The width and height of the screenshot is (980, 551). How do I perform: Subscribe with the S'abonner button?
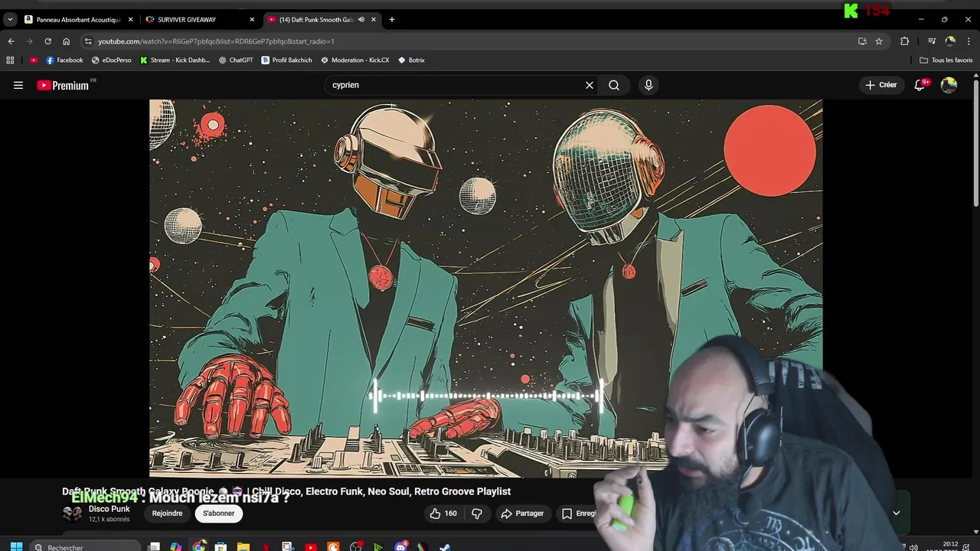(219, 514)
